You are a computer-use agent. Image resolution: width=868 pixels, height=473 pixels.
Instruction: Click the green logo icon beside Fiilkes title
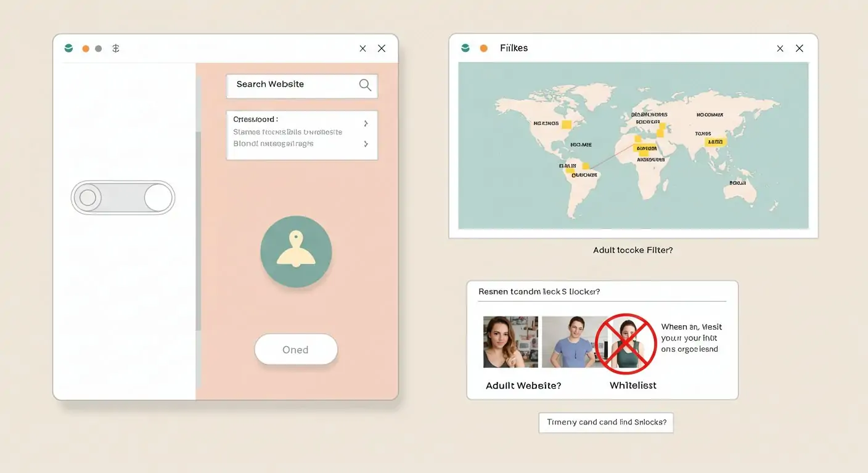(465, 48)
